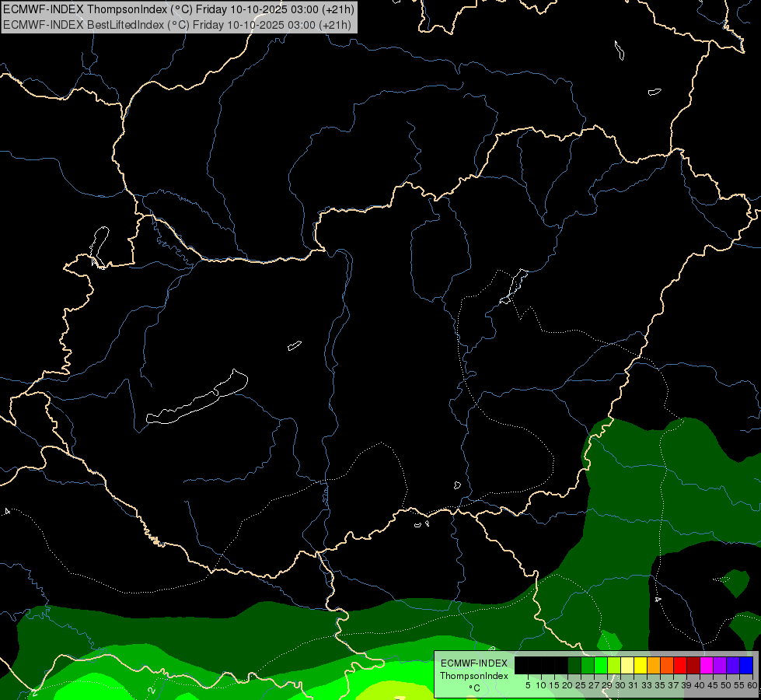Image resolution: width=761 pixels, height=700 pixels.
Task: Click the ECMWF-INDEX text in the legend
Action: (473, 663)
